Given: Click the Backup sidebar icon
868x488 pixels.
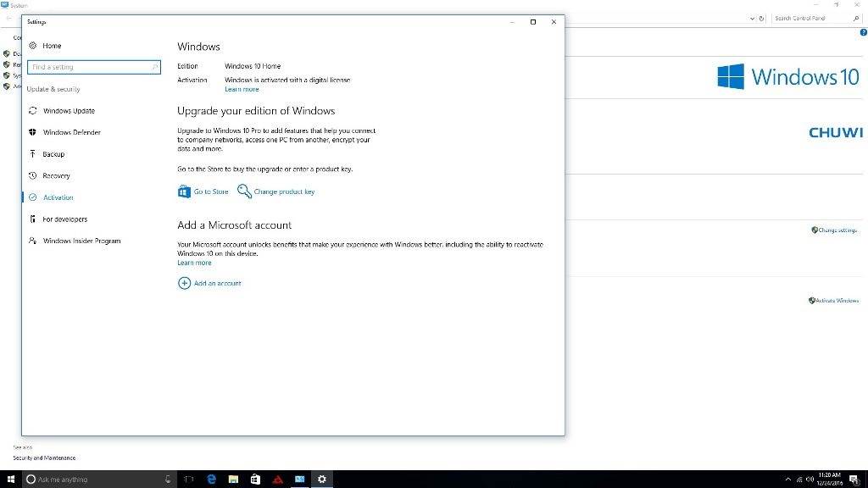Looking at the screenshot, I should [x=32, y=154].
